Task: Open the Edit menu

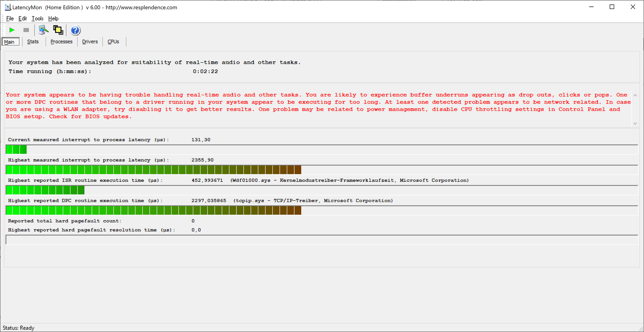Action: click(x=22, y=18)
